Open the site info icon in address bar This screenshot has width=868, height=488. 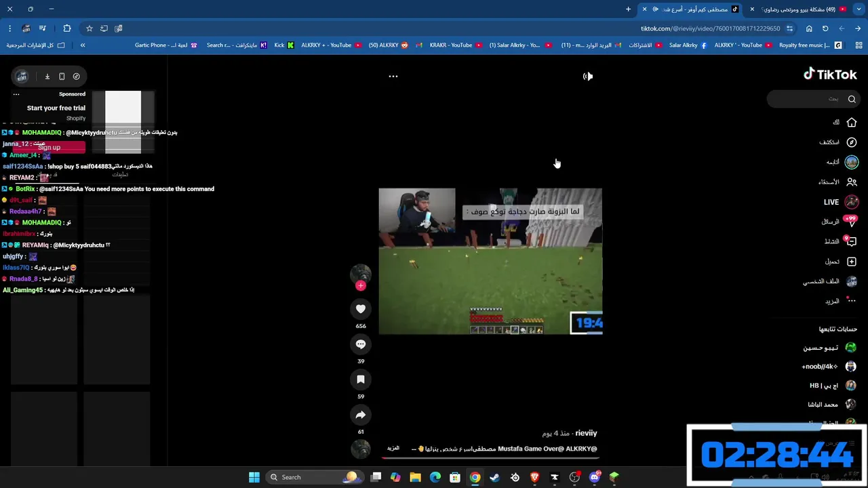[790, 28]
